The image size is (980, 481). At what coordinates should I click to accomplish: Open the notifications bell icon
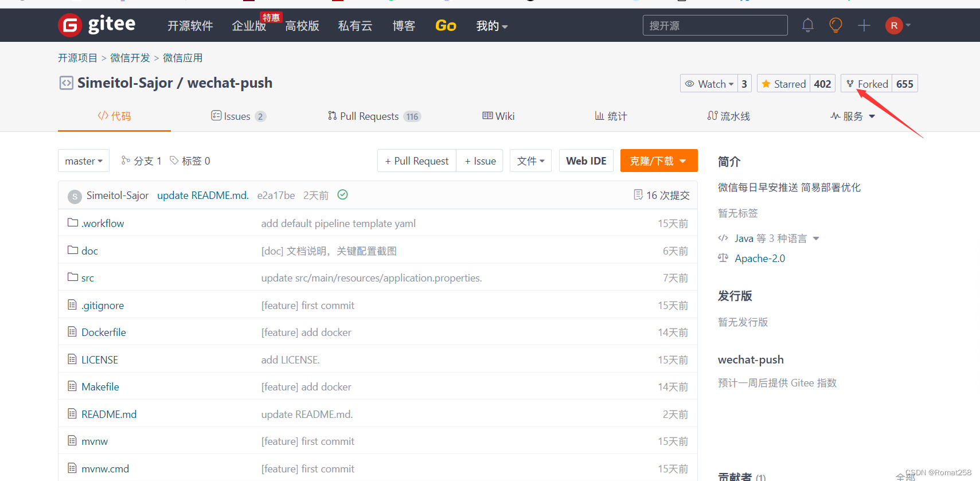pos(807,25)
